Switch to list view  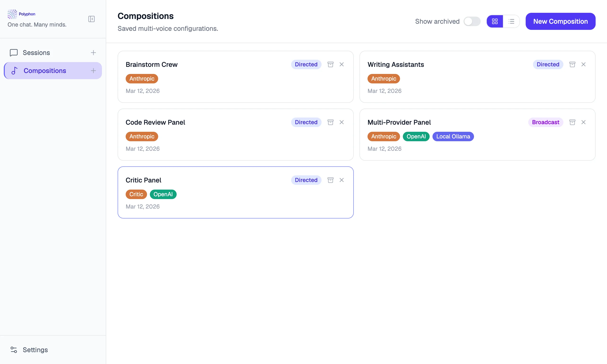click(511, 21)
